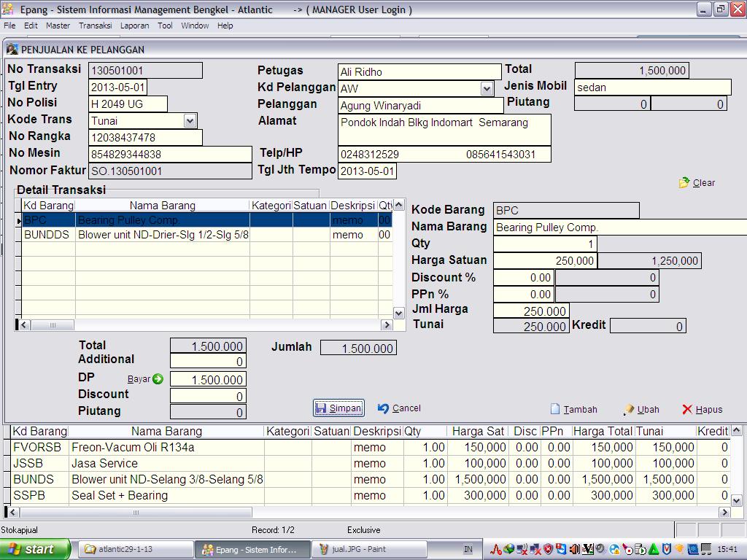747x560 pixels.
Task: Open the Laporan menu
Action: tap(134, 26)
